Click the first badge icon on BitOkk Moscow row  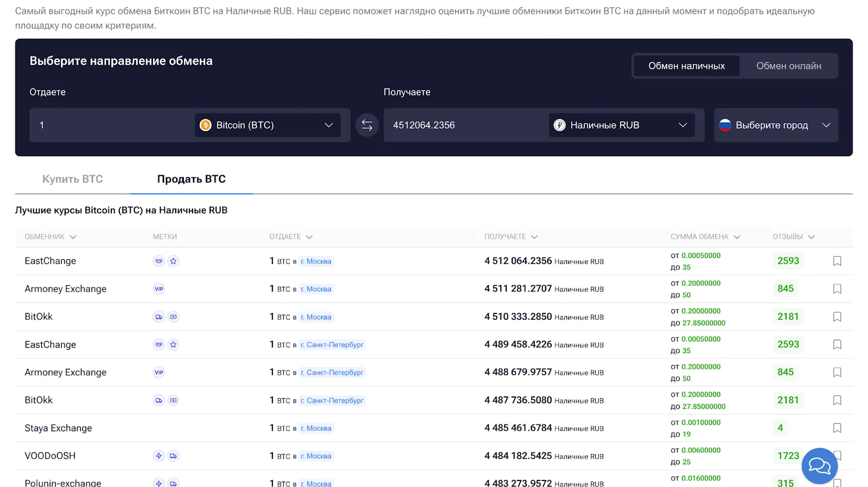click(x=158, y=317)
